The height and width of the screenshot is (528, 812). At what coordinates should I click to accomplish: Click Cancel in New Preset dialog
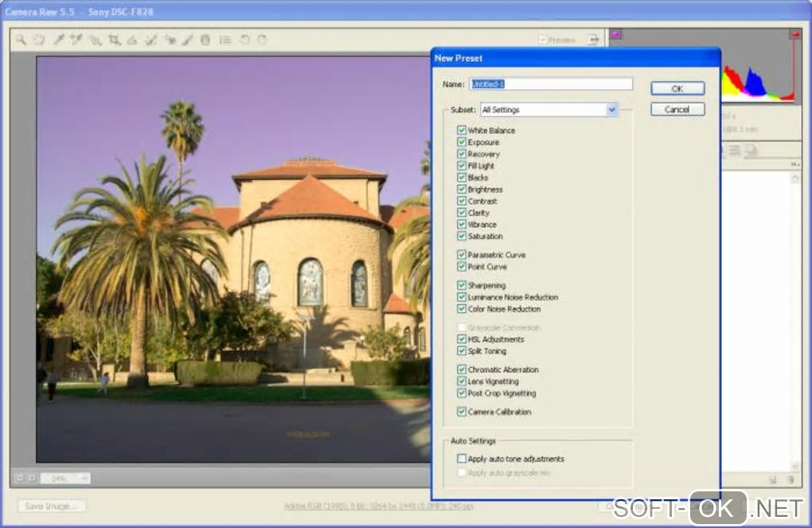pos(677,109)
